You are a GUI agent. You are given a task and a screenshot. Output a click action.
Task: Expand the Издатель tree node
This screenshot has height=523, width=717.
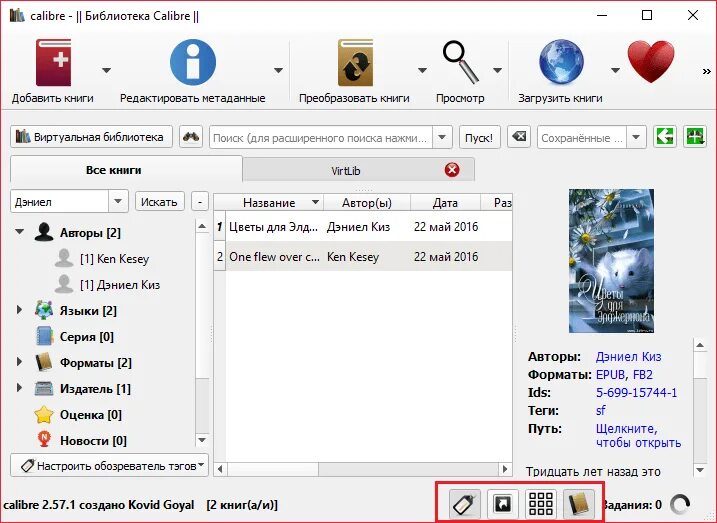[x=19, y=388]
